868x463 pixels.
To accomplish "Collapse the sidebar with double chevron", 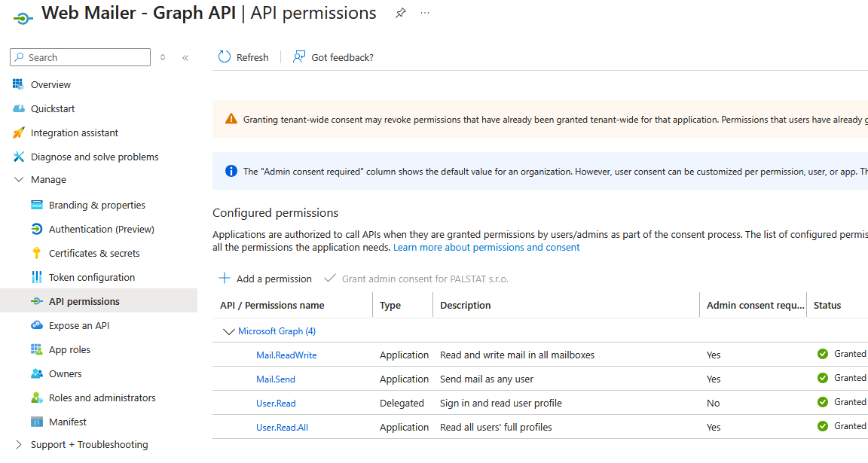I will click(x=185, y=57).
